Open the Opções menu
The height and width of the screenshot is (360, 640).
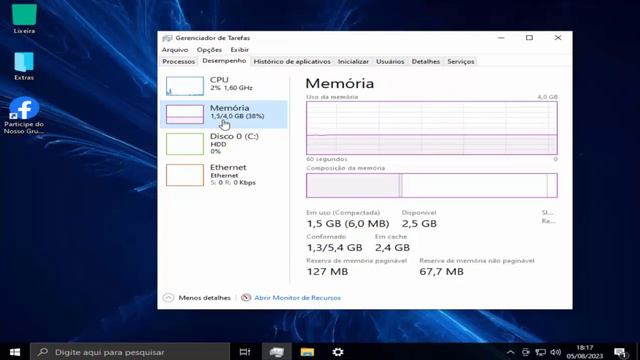[x=209, y=50]
